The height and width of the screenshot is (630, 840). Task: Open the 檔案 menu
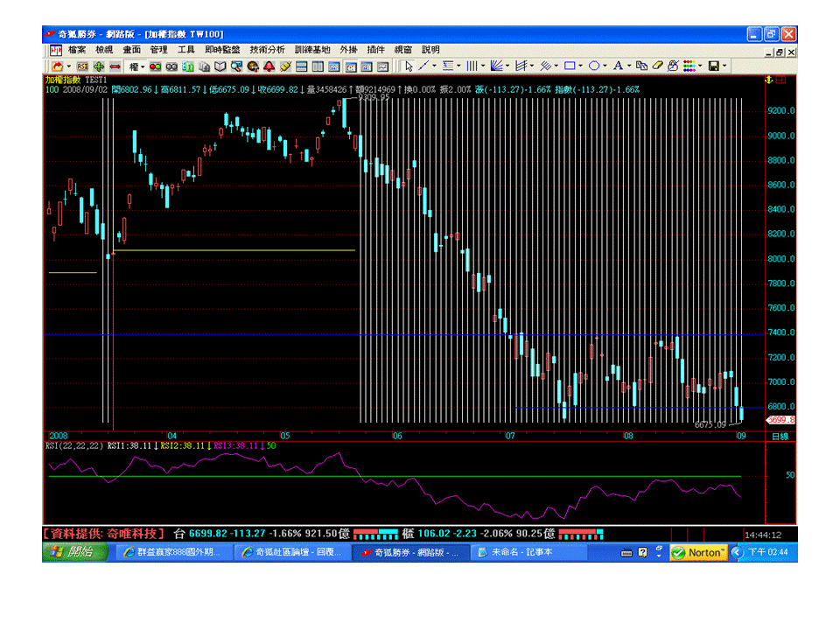[x=77, y=50]
